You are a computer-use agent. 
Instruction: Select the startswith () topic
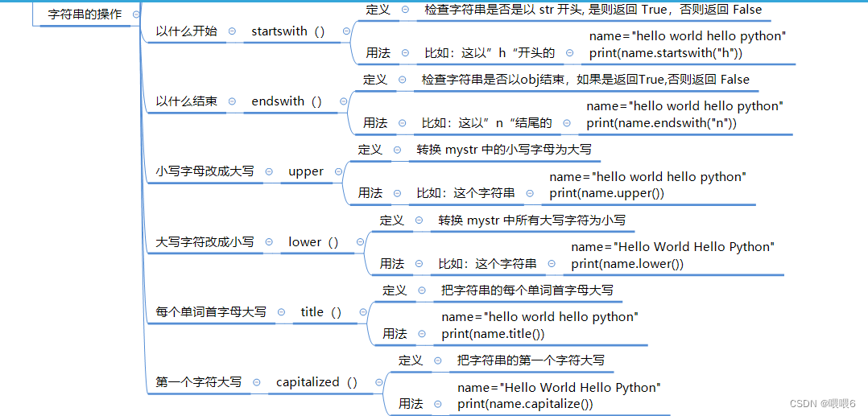point(288,31)
